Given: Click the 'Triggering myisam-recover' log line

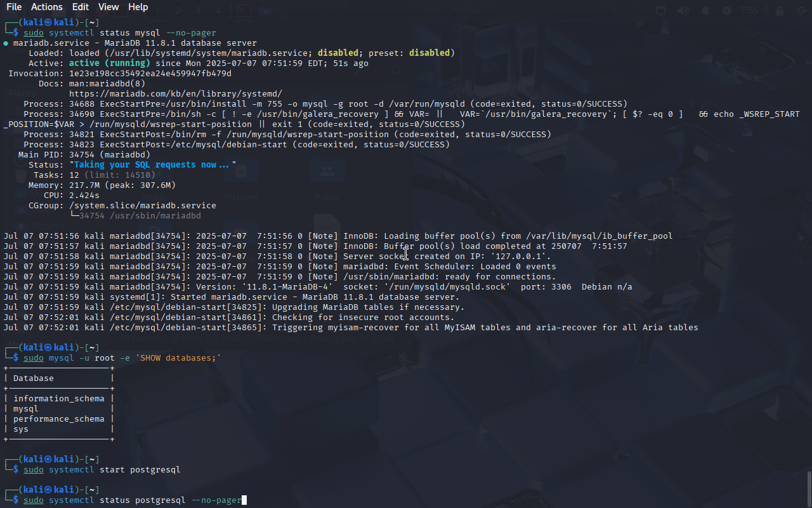Looking at the screenshot, I should click(x=351, y=328).
